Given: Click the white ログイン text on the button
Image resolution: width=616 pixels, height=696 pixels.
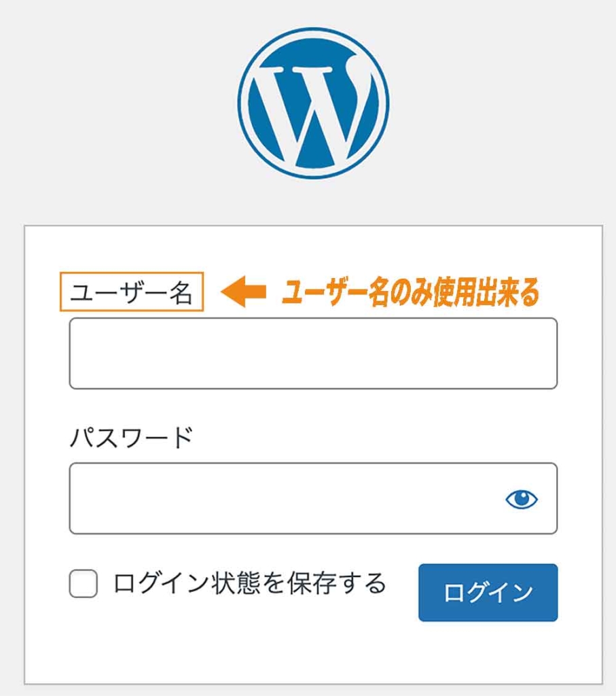Looking at the screenshot, I should tap(488, 593).
